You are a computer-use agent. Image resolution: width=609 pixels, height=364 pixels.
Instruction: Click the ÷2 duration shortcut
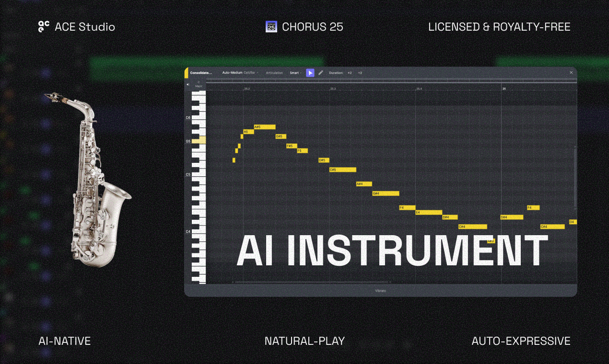point(360,73)
